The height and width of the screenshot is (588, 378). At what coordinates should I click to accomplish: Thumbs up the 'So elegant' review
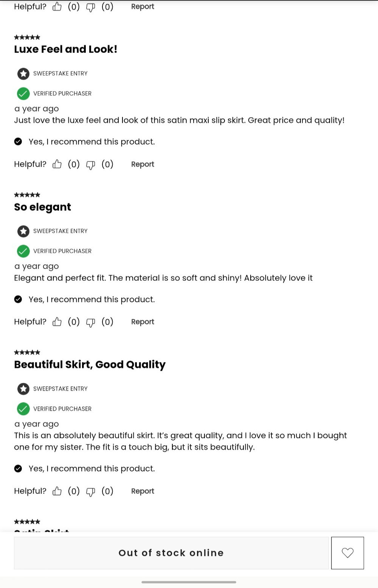[x=57, y=322]
